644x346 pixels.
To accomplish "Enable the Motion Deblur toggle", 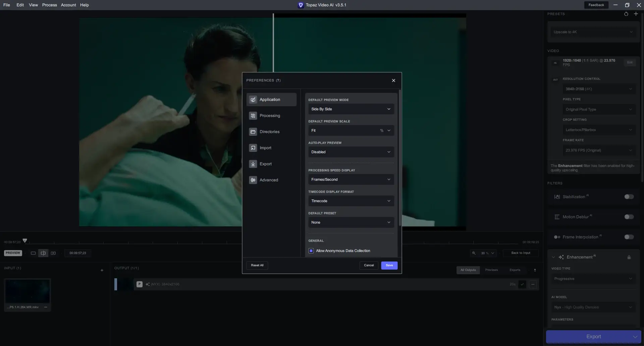I will pos(629,217).
